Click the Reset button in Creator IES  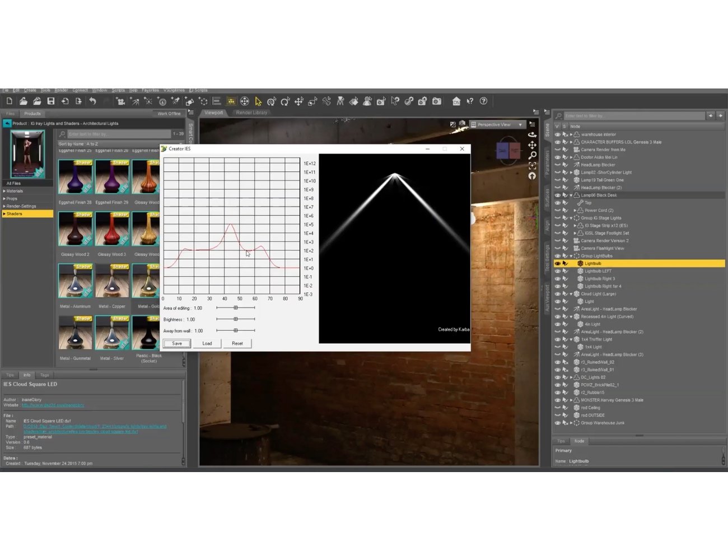click(x=237, y=343)
